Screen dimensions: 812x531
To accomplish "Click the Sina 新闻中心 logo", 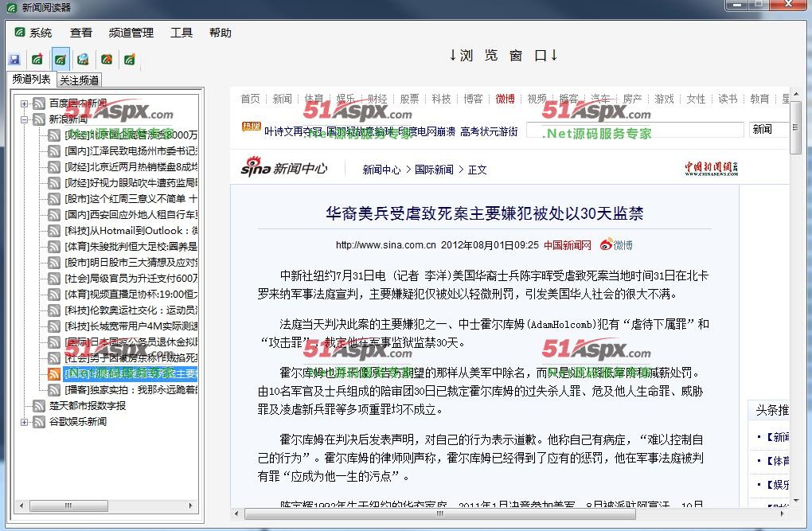I will click(x=283, y=167).
